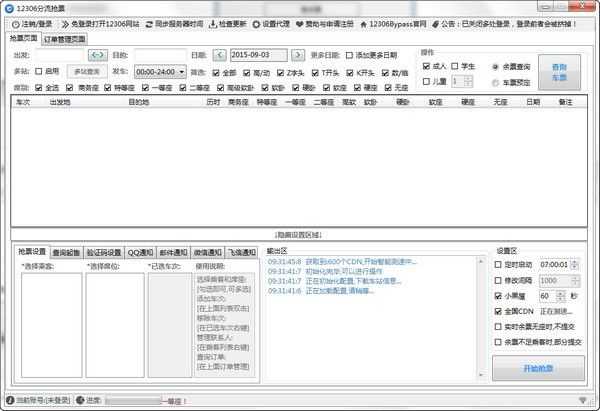Toggle the business class seat checkbox

[69, 88]
